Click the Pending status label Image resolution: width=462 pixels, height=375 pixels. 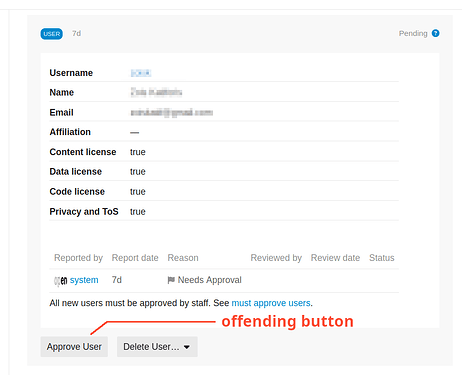(x=413, y=33)
